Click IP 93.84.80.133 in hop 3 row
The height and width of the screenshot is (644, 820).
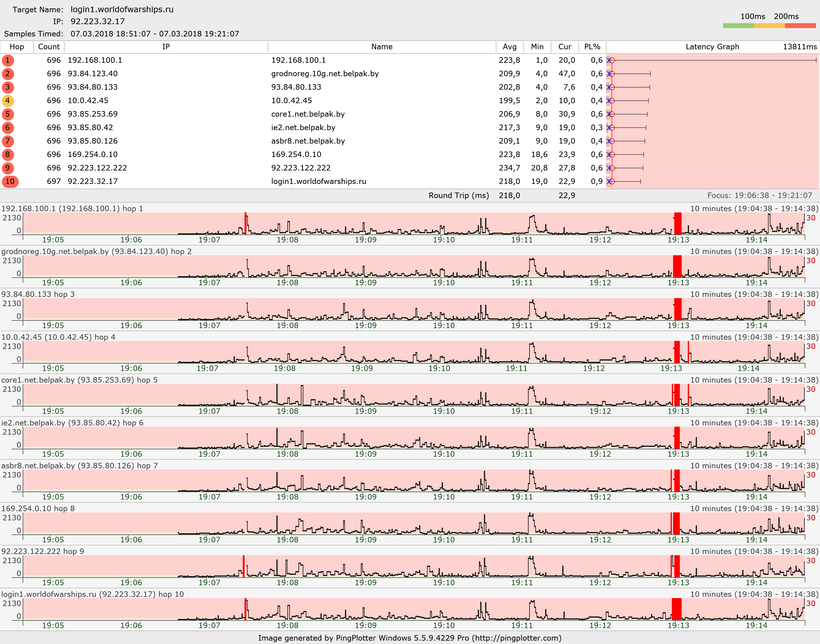(92, 88)
